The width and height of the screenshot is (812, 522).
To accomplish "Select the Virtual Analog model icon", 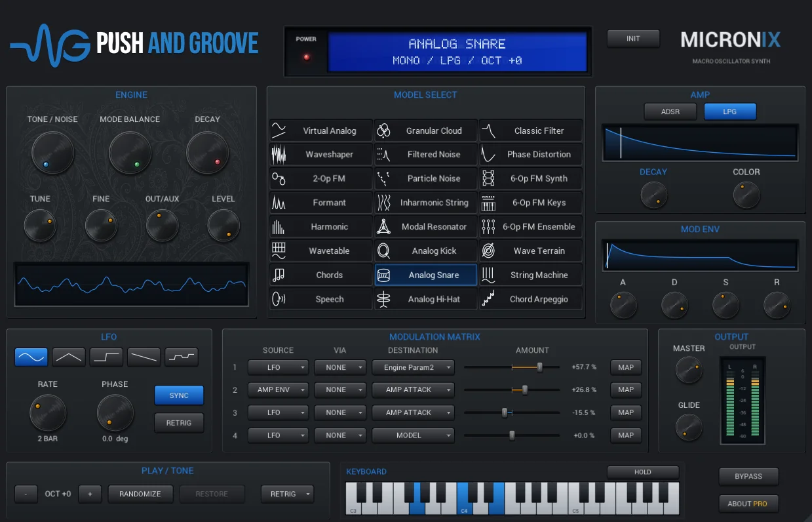I will (279, 130).
